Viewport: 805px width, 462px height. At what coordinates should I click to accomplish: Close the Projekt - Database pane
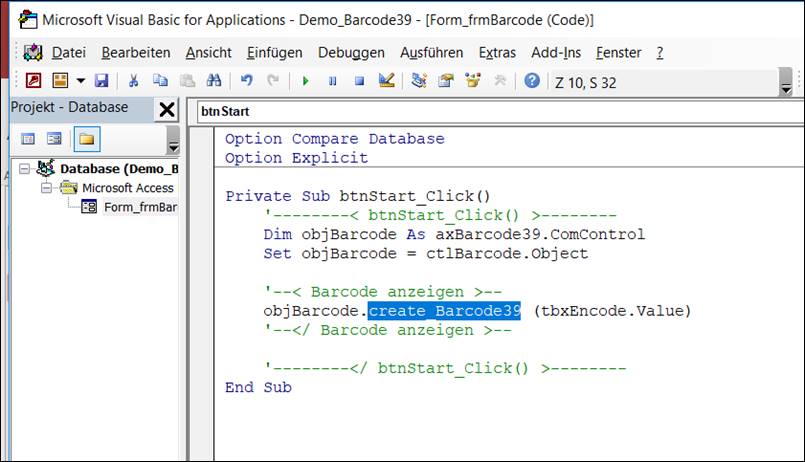(167, 109)
